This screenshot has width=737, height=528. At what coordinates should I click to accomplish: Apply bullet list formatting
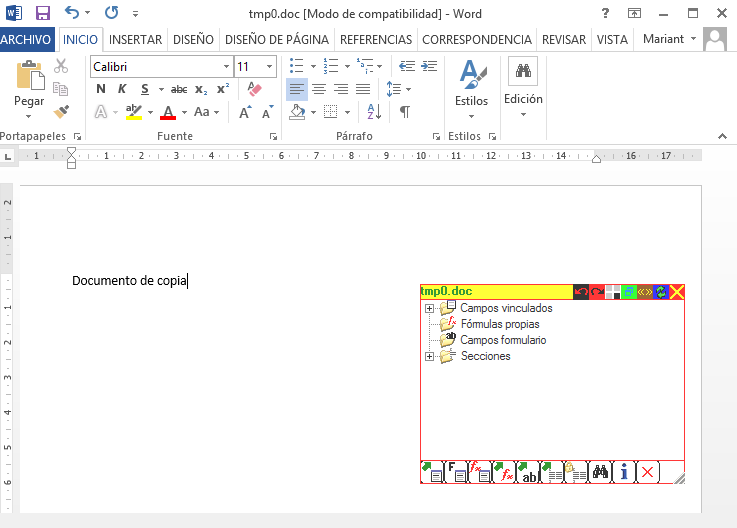(x=297, y=66)
